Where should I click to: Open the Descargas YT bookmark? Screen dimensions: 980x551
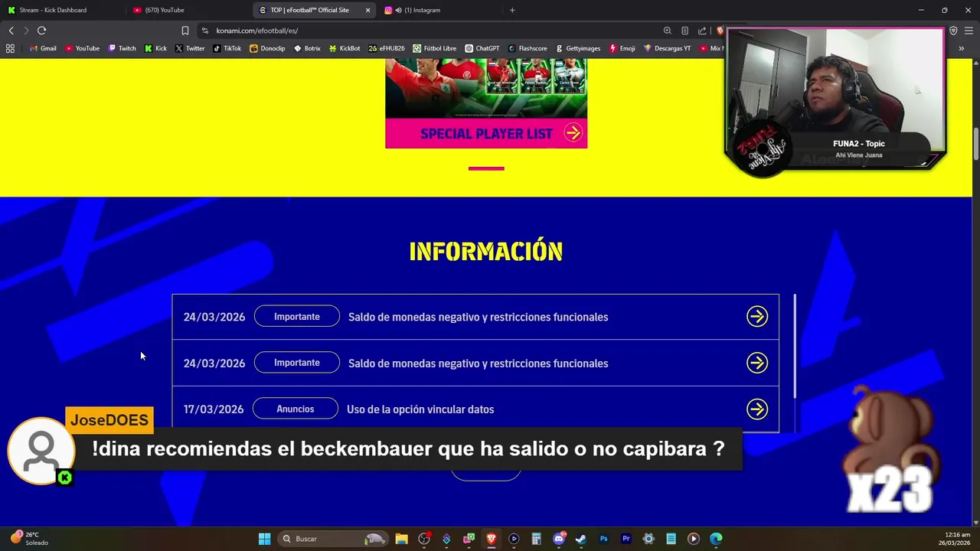pyautogui.click(x=667, y=48)
